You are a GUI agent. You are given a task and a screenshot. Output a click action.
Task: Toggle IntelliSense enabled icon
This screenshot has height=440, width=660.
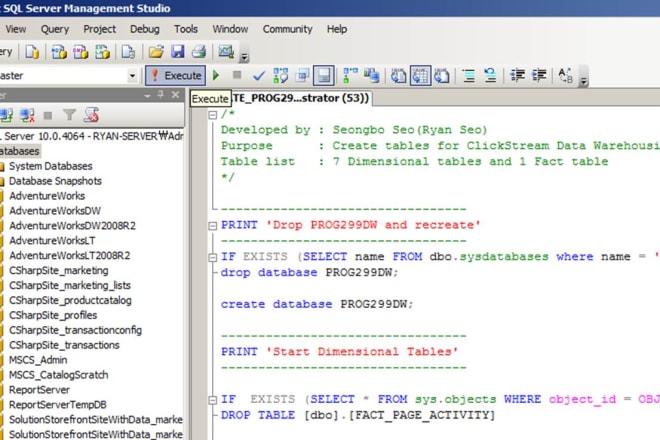(324, 76)
